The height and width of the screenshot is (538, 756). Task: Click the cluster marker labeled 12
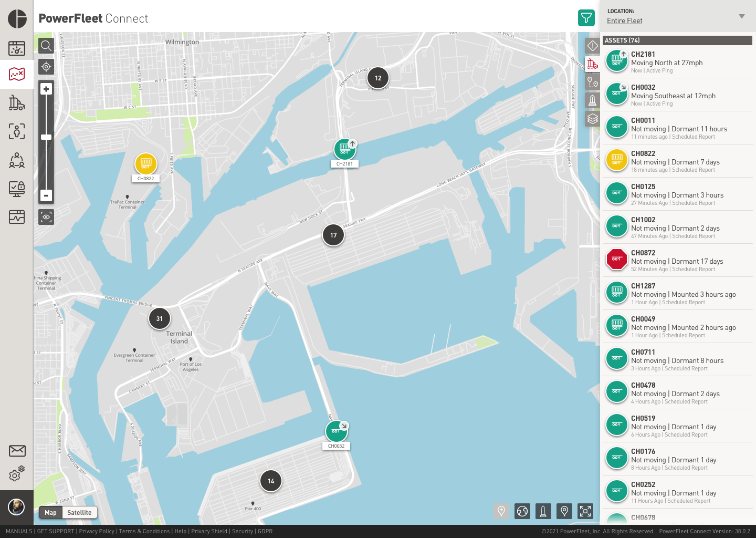tap(378, 78)
